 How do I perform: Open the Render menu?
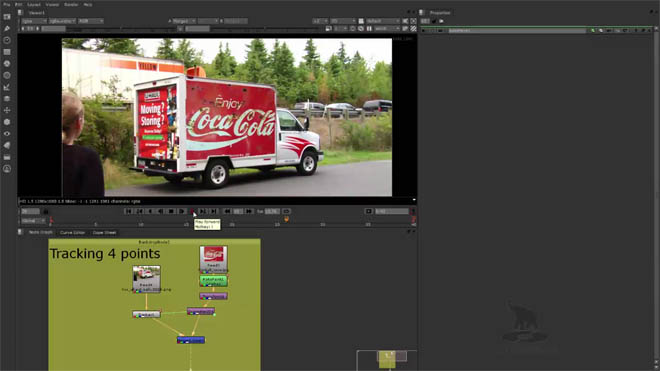point(71,5)
